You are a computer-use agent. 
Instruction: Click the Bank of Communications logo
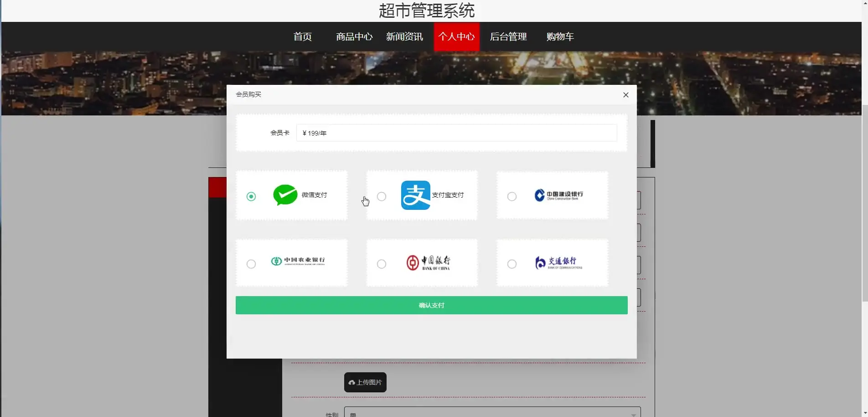[558, 263]
